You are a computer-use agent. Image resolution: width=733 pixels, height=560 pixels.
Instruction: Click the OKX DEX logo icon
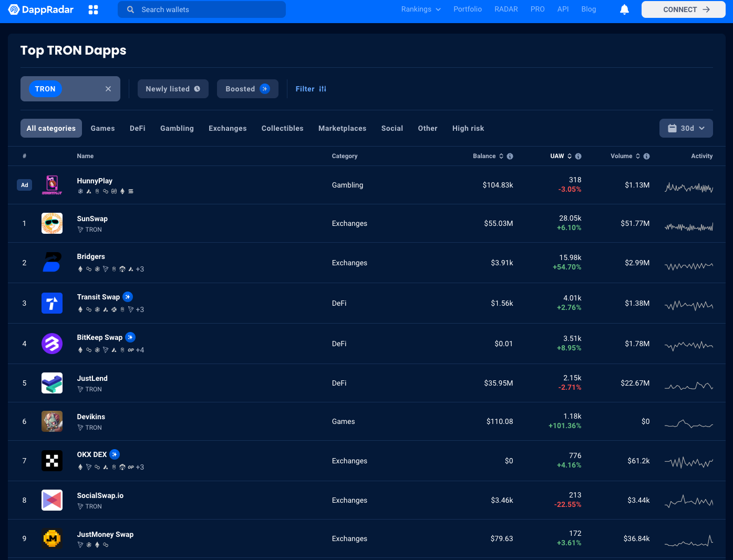point(52,461)
